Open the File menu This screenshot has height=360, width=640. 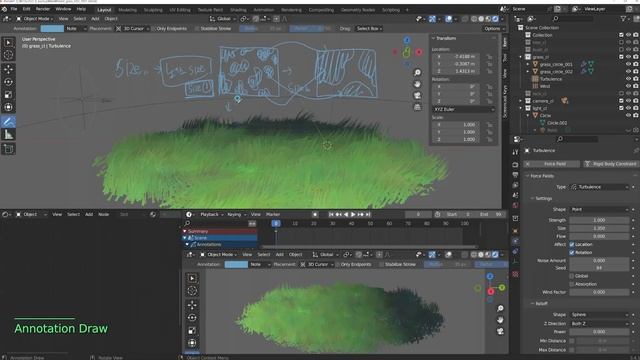click(x=14, y=9)
